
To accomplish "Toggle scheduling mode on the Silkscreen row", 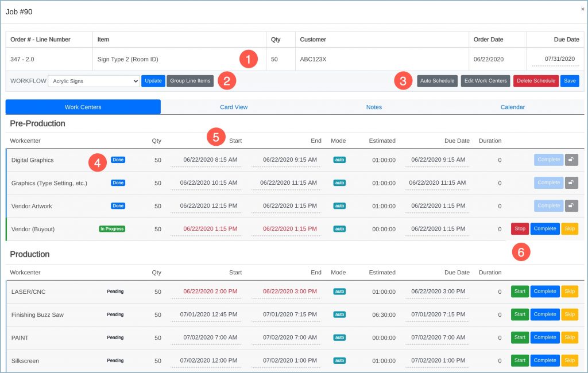I will click(x=338, y=360).
